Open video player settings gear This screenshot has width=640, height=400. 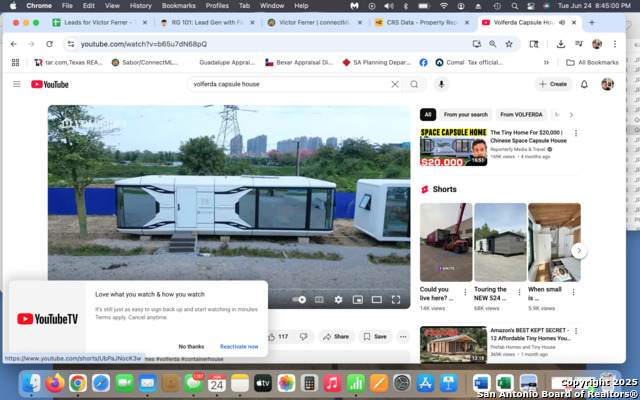tap(338, 299)
